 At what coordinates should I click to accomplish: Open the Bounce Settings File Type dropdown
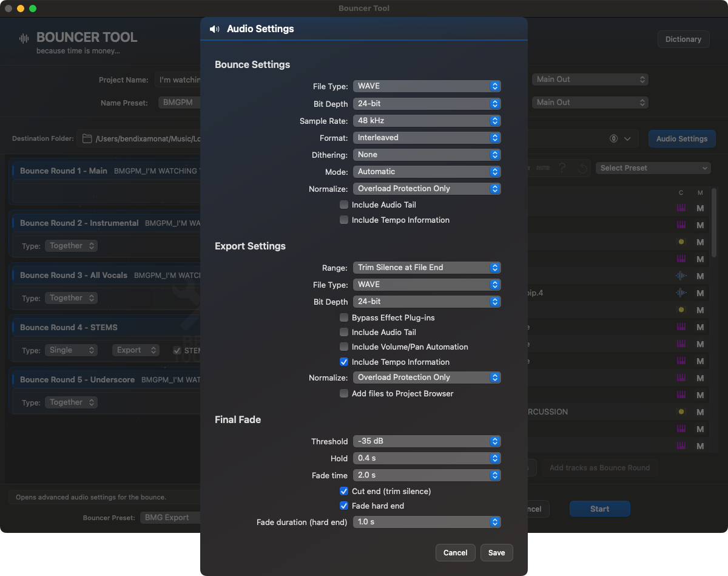click(427, 86)
